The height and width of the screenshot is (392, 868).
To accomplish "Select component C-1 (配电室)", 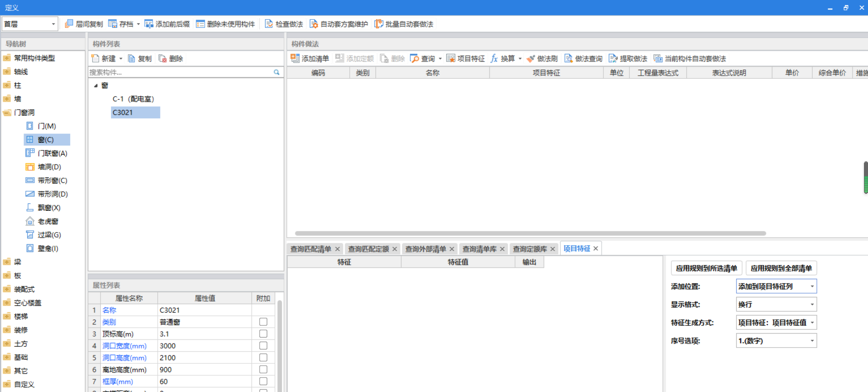I will (x=133, y=99).
